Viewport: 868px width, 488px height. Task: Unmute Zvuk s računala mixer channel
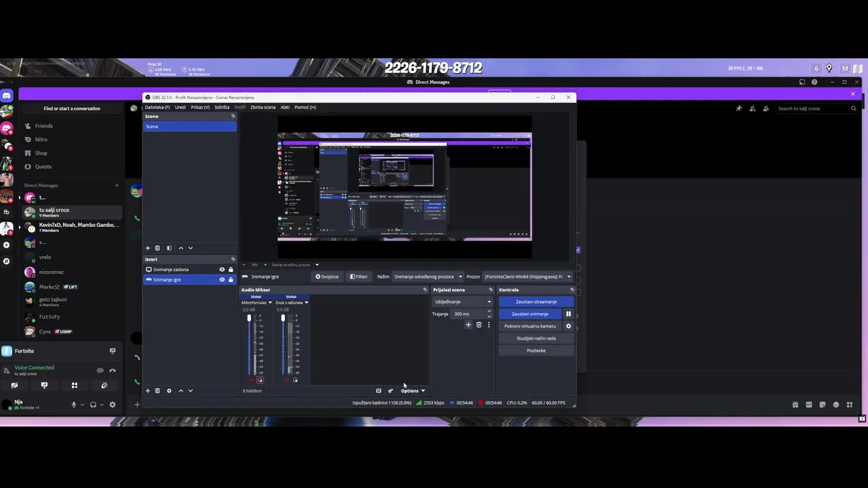pyautogui.click(x=286, y=380)
